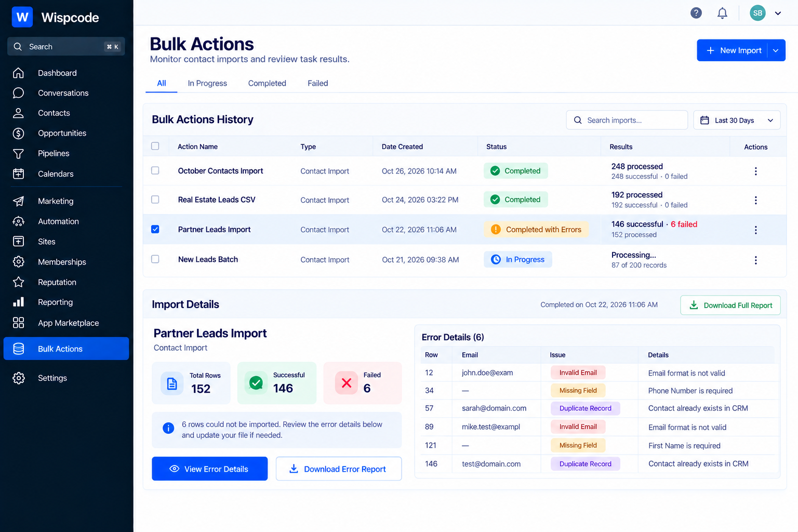The image size is (798, 532).
Task: Click Download Error Report button
Action: [339, 469]
